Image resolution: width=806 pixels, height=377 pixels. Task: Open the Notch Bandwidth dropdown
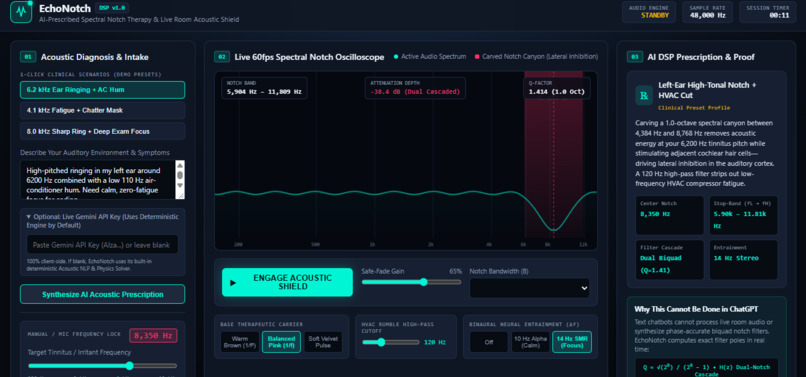pyautogui.click(x=529, y=288)
